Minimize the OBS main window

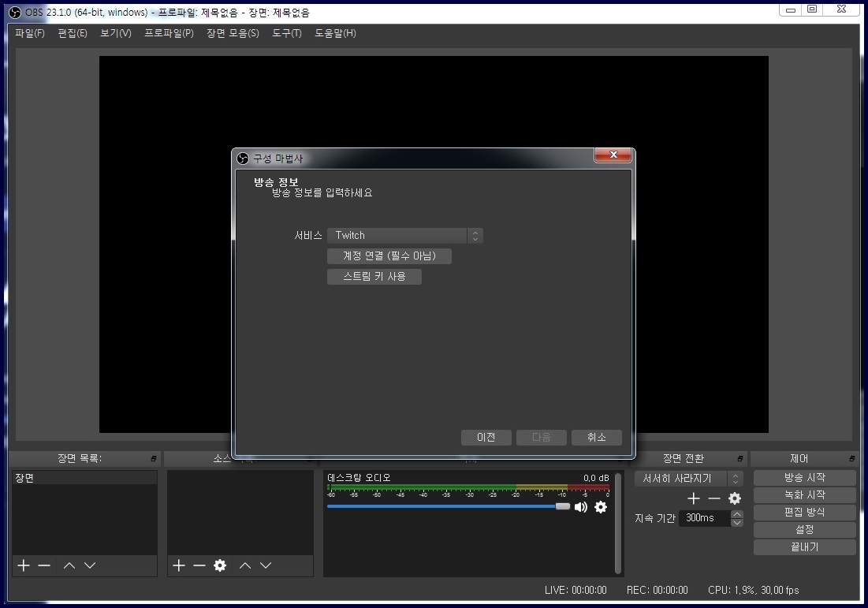point(791,9)
